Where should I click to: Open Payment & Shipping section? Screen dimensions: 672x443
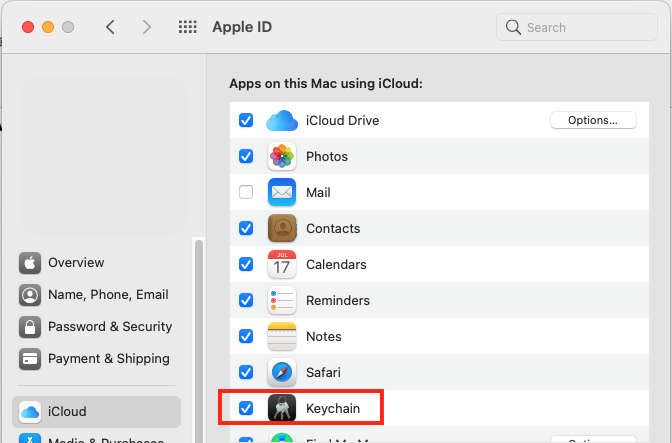click(109, 359)
